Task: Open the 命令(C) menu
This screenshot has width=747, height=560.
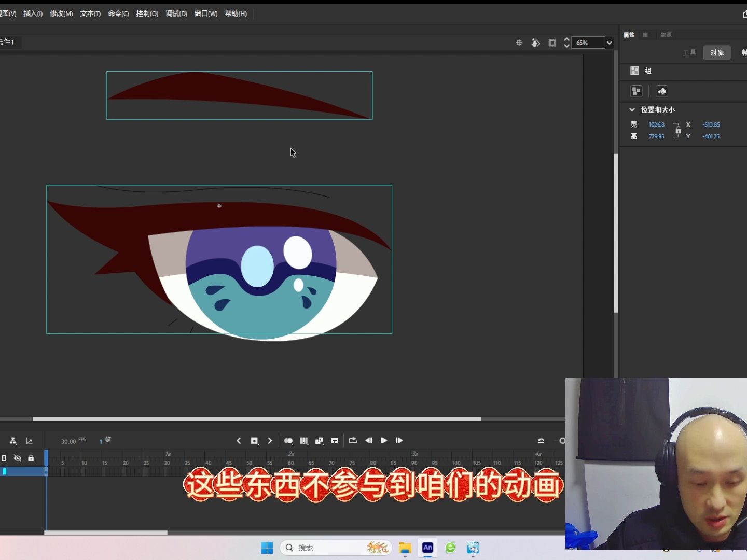Action: coord(118,13)
